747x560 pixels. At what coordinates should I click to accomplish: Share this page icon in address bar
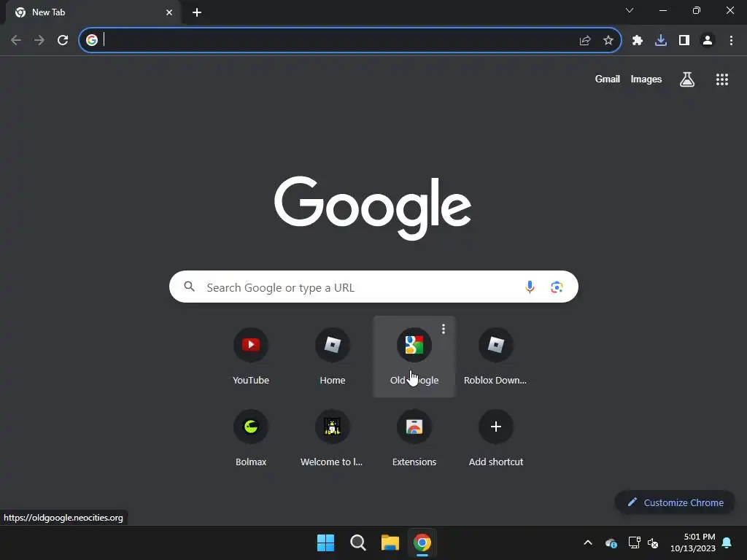pos(585,40)
